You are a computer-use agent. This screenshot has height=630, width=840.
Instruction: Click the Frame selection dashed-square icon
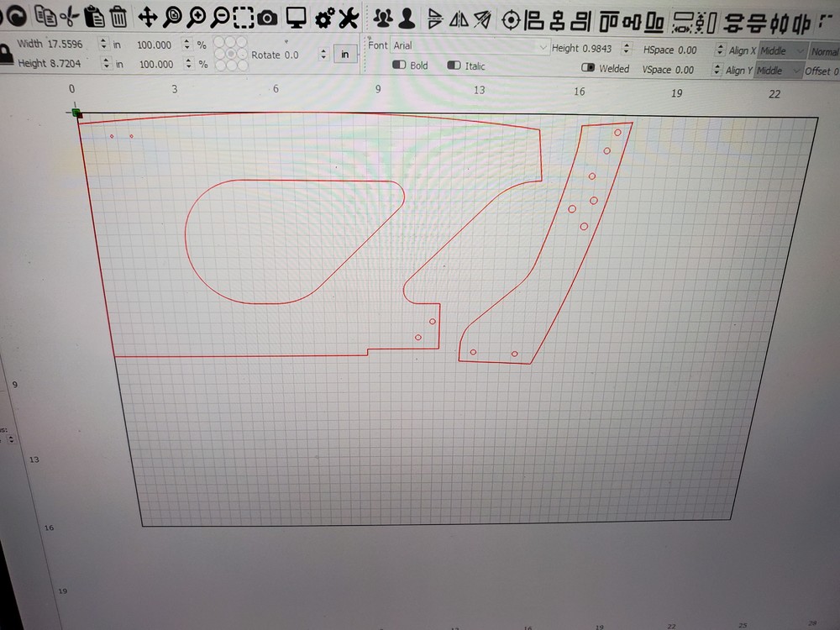click(244, 18)
